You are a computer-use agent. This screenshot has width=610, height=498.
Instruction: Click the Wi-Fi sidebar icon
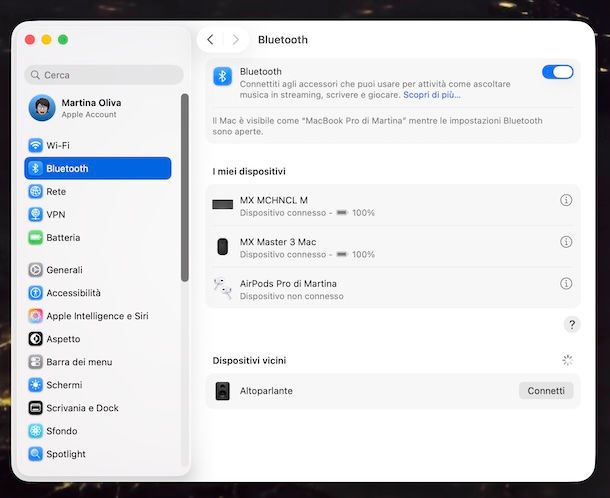35,146
